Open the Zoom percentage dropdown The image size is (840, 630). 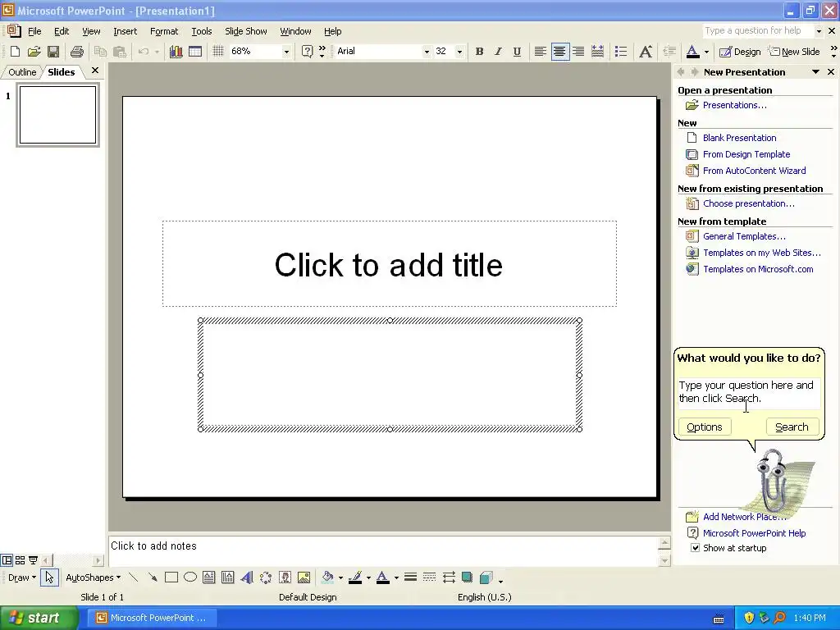point(286,52)
